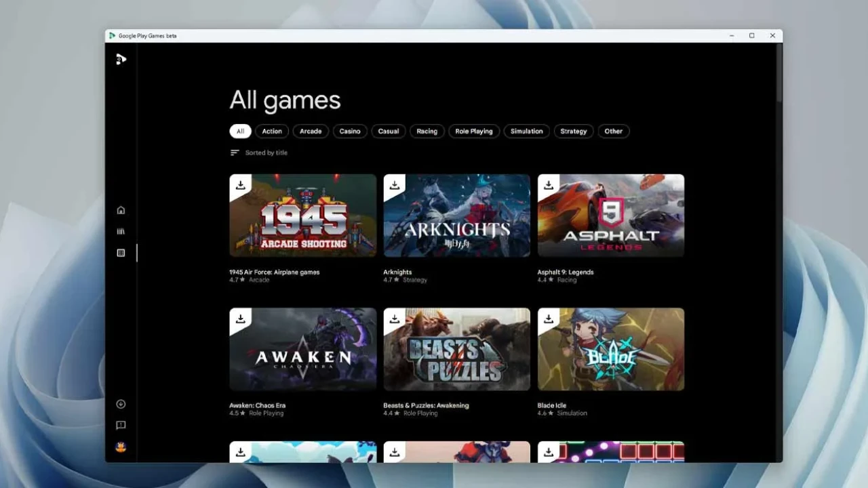This screenshot has height=488, width=868.
Task: Enable the Racing category filter
Action: pos(427,131)
